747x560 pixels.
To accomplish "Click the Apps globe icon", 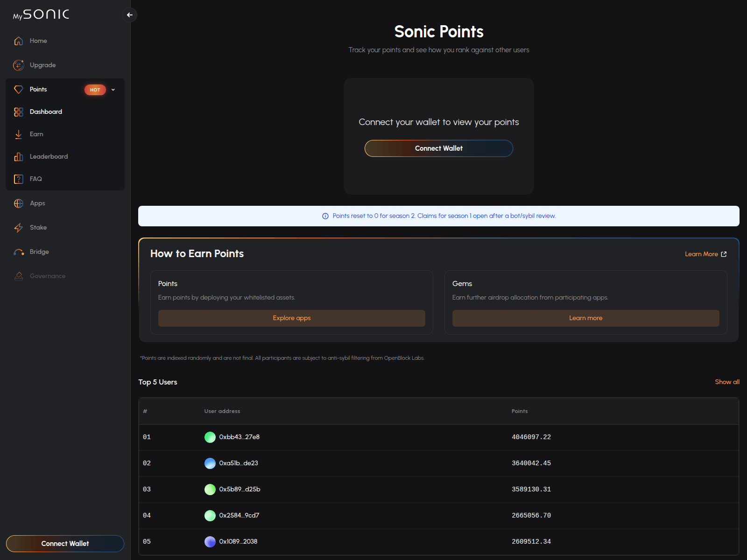I will (x=19, y=203).
